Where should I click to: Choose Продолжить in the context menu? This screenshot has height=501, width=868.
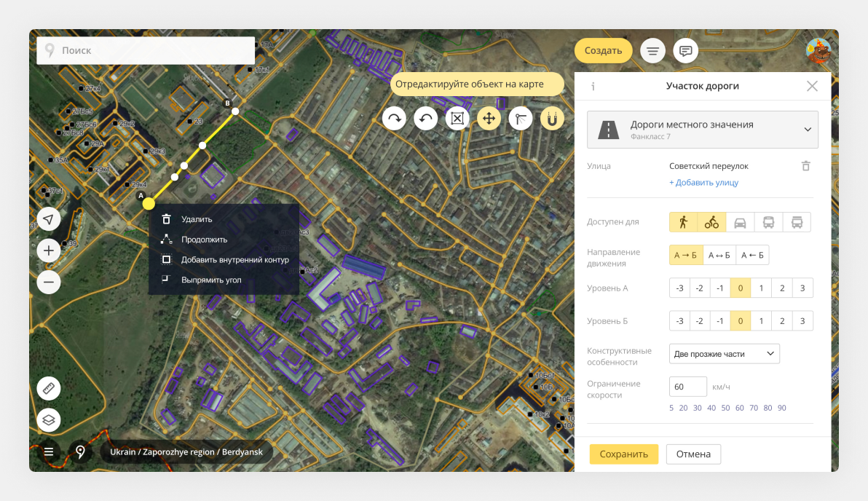tap(224, 240)
